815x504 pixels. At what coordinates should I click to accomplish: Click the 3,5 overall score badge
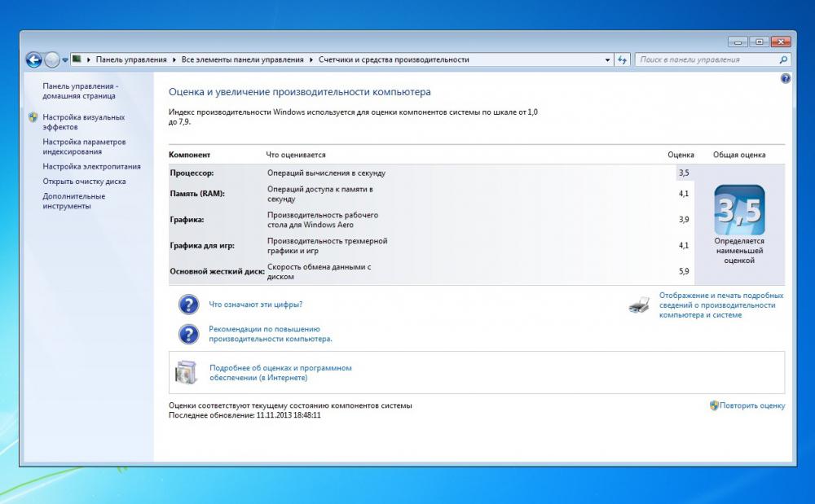(738, 210)
